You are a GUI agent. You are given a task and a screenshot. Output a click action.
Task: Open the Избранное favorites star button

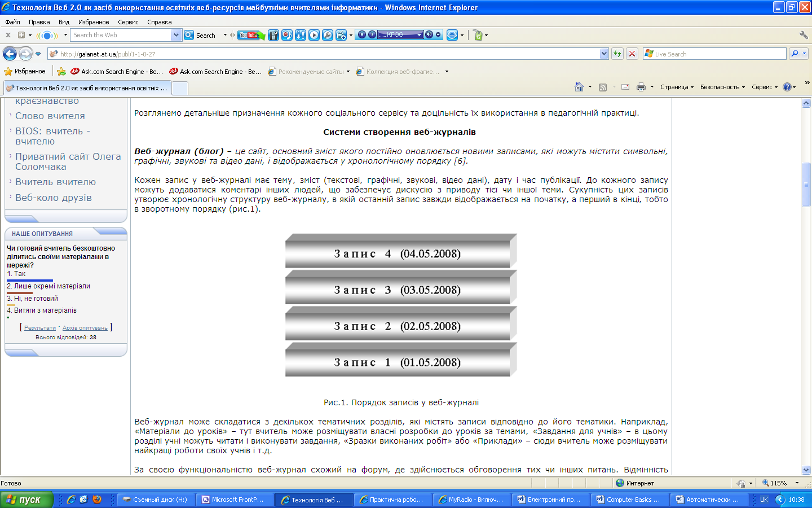click(x=25, y=71)
